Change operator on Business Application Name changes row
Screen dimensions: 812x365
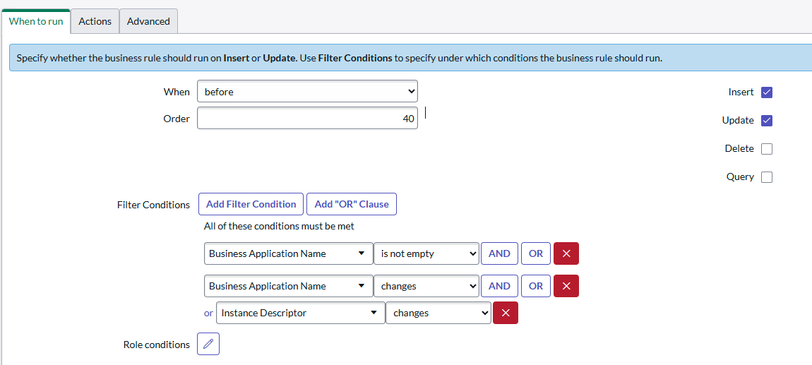click(x=427, y=286)
